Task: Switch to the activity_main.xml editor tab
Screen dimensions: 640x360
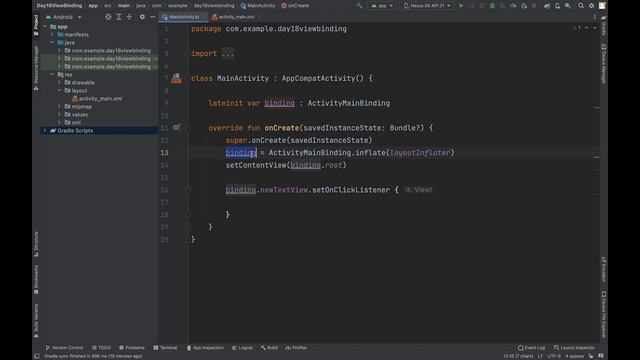Action: (236, 17)
